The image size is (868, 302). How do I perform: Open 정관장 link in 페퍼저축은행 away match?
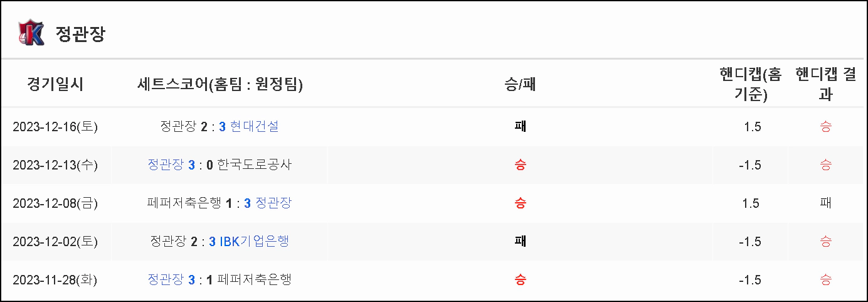(273, 203)
